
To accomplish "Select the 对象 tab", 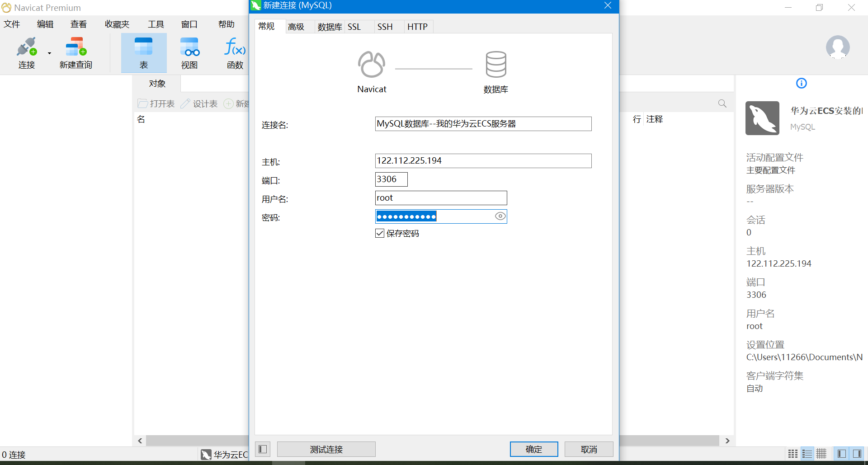I will tap(157, 84).
